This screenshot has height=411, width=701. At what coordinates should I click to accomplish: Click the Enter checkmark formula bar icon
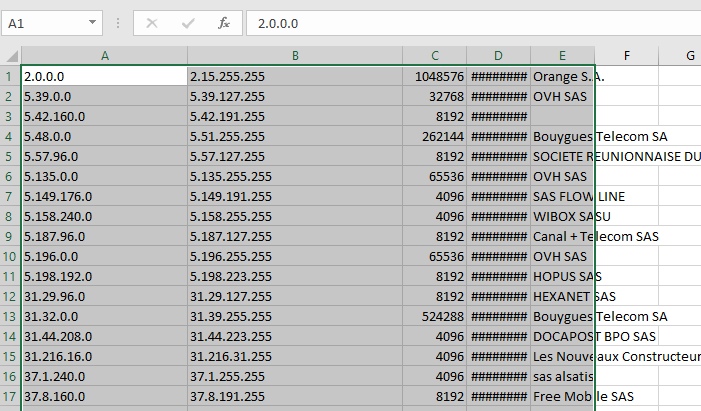(x=188, y=23)
